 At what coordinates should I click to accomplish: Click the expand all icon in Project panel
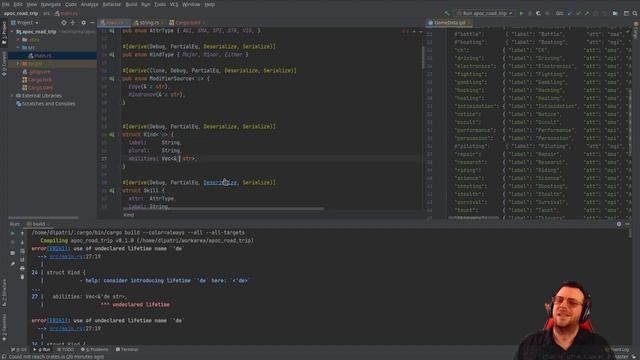click(x=73, y=23)
